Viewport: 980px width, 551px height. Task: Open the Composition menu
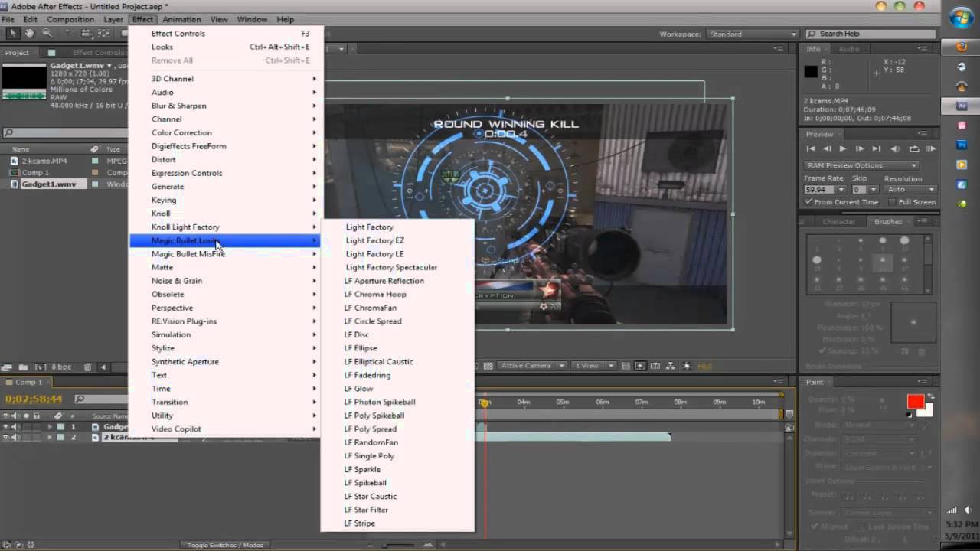point(70,19)
